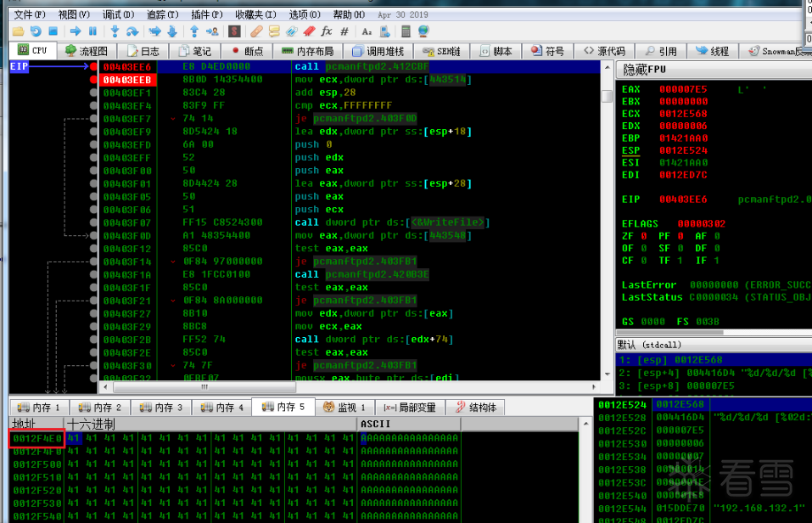Viewport: 812px width, 523px height.
Task: Set breakpoint bullet at 00403F07
Action: 93,222
